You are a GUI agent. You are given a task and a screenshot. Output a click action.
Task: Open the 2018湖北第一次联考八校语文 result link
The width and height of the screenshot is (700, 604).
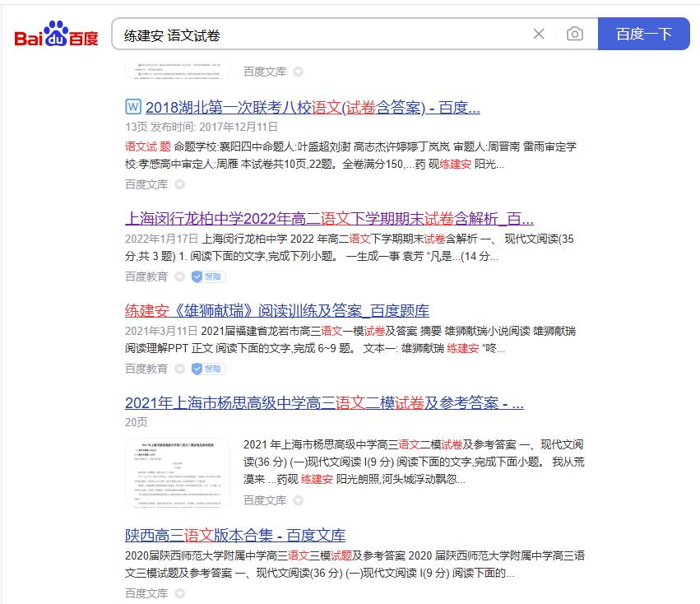coord(313,108)
